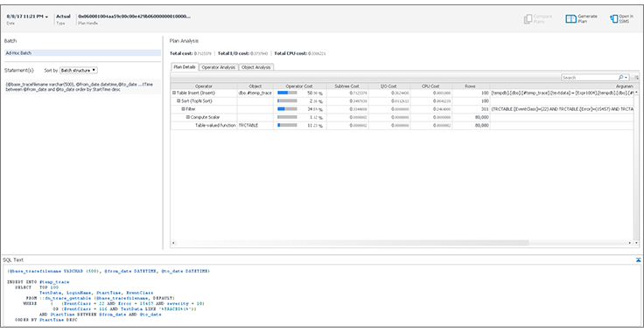Switch to the Plan Details tab
This screenshot has height=332, width=644.
click(185, 67)
